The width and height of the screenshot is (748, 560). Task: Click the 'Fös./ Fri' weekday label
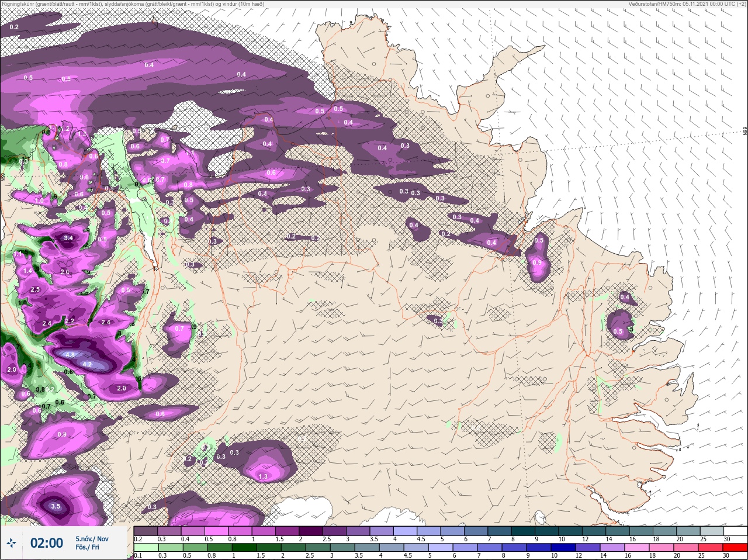click(87, 548)
